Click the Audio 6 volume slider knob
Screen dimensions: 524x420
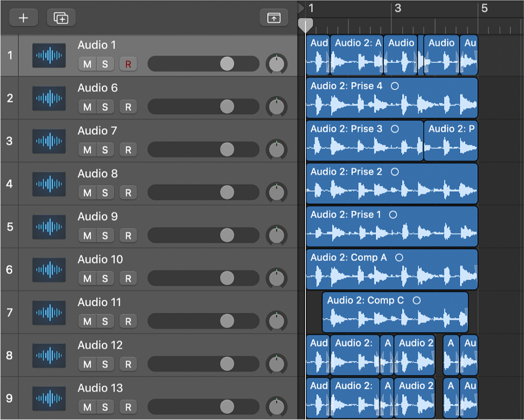[x=227, y=107]
